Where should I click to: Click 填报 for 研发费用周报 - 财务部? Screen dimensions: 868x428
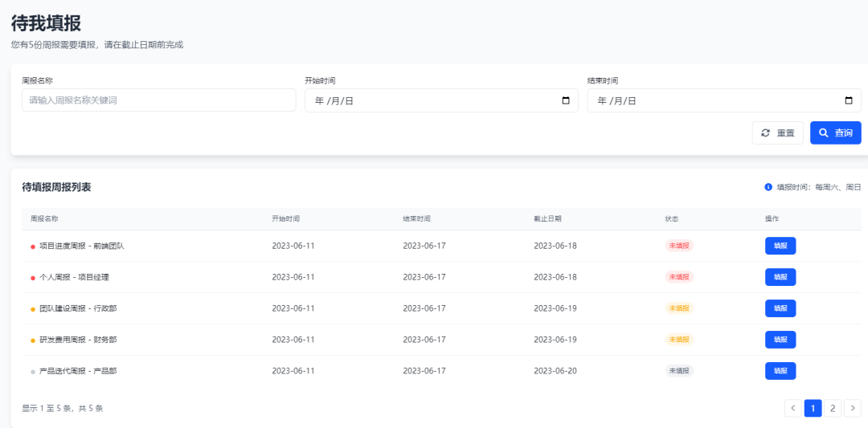click(x=780, y=340)
